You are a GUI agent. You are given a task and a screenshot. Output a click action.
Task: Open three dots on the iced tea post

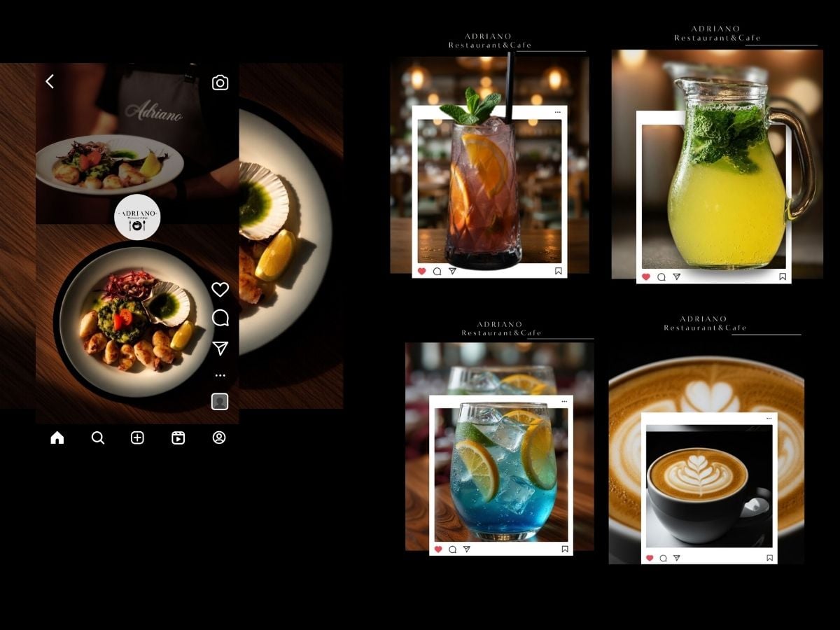pos(558,112)
